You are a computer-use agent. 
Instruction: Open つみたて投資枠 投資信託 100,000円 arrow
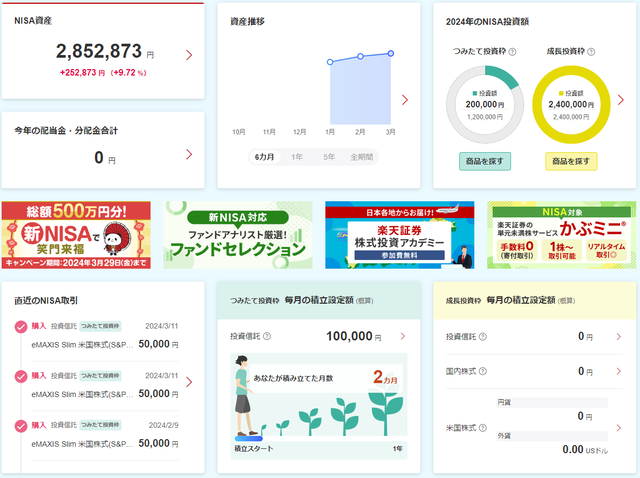tap(402, 336)
